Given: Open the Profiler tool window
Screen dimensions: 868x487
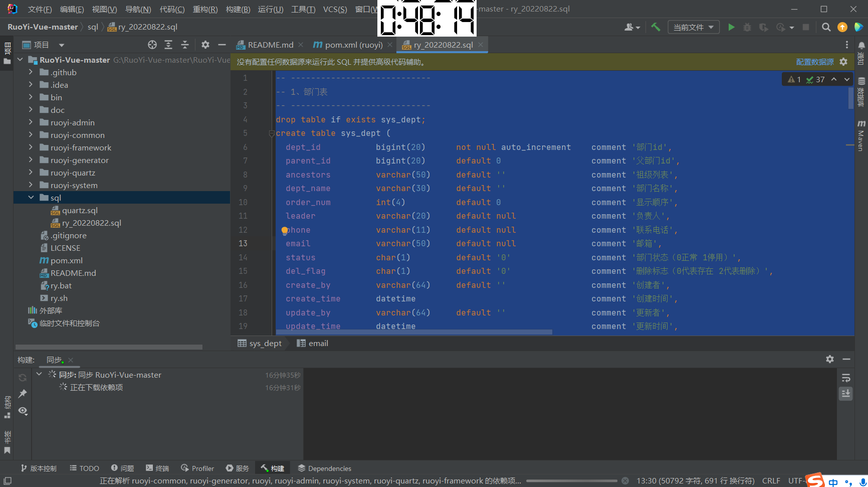Looking at the screenshot, I should point(197,468).
